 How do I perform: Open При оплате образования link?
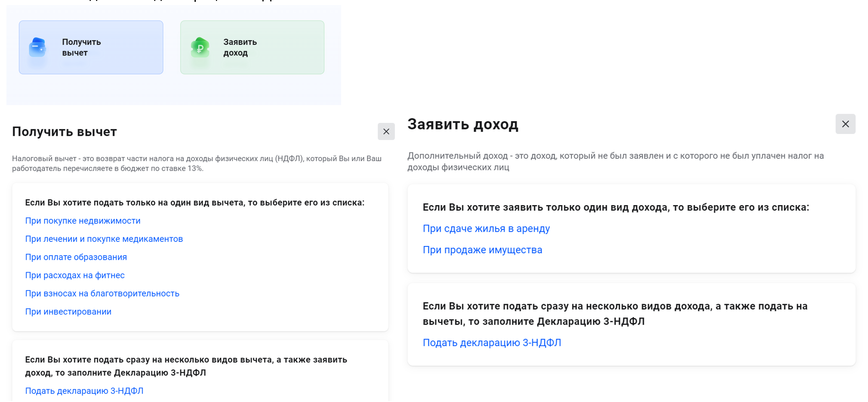[76, 257]
